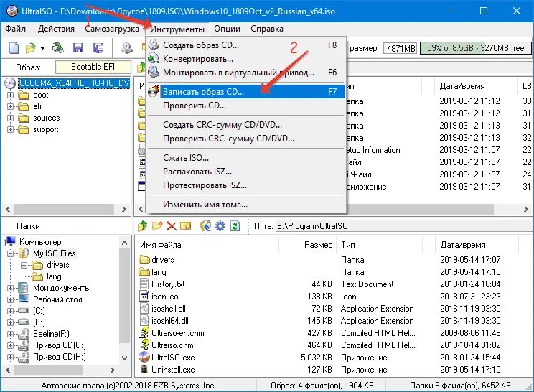Click the UltraISO disc icon in title bar
Screen dimensions: 534x392
click(12, 11)
